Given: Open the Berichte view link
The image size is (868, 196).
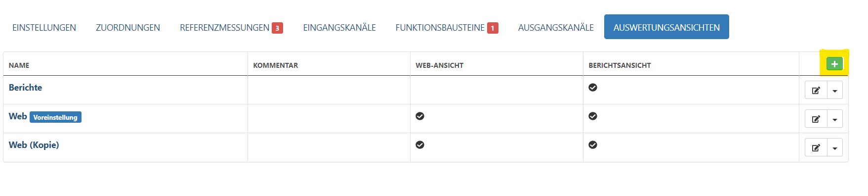Looking at the screenshot, I should click(x=25, y=88).
